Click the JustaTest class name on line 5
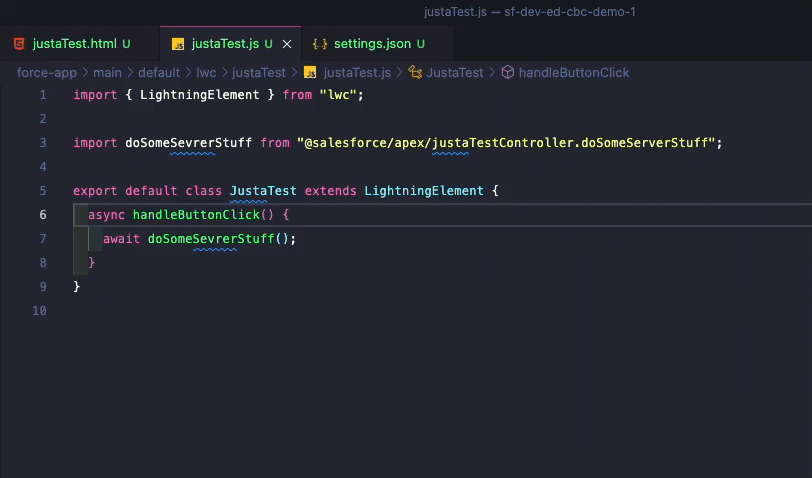 click(263, 191)
